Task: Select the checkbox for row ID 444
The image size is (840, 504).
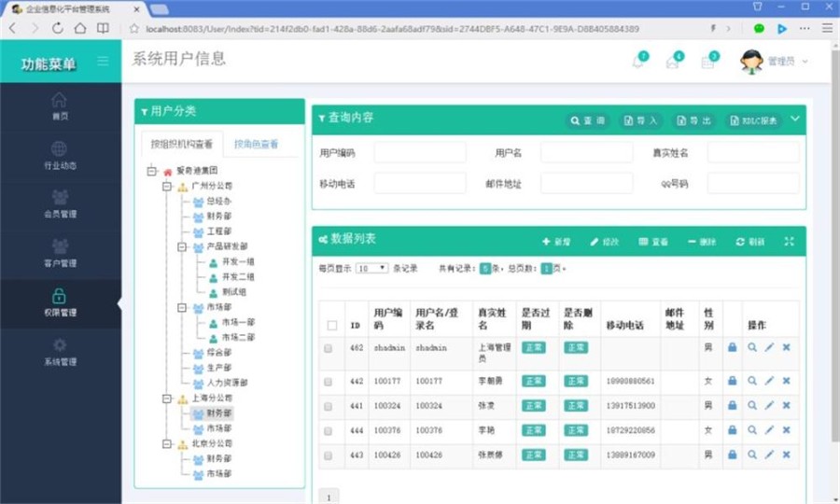Action: coord(328,430)
